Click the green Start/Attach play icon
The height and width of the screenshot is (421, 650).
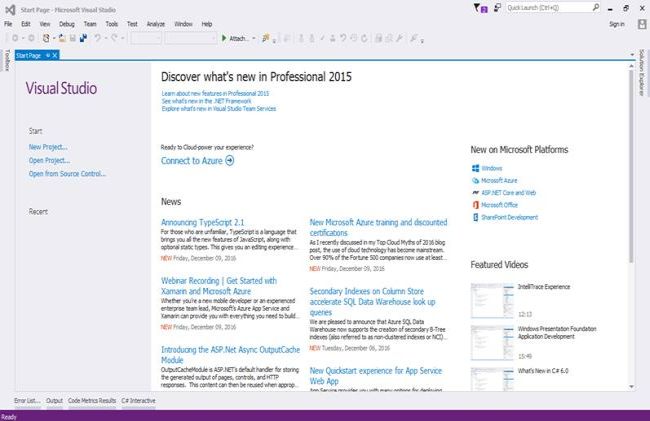point(224,38)
